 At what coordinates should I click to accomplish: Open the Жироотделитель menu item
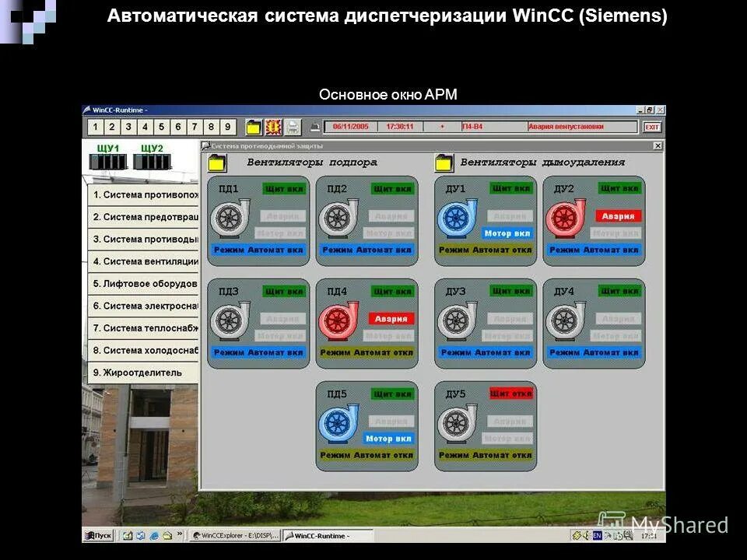coord(140,373)
